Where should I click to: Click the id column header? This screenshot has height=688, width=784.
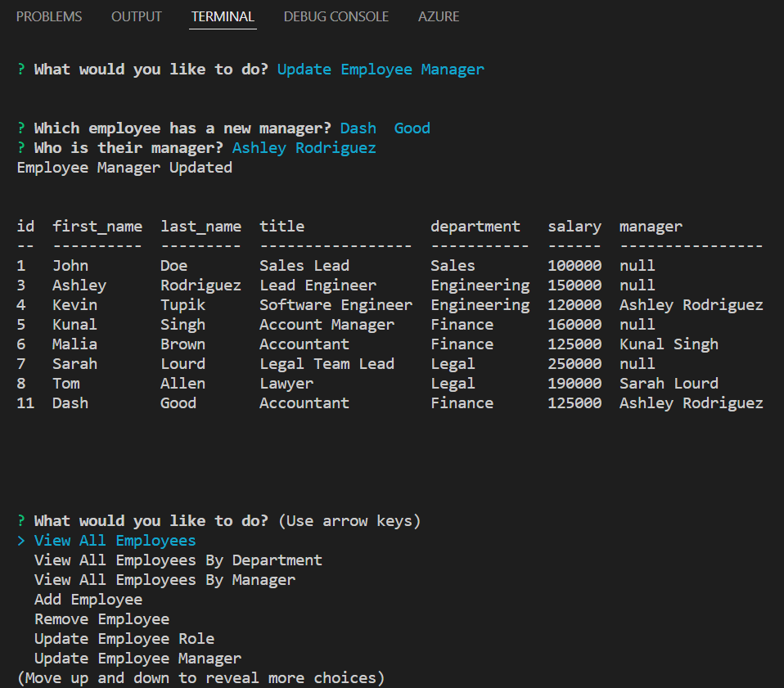[25, 227]
